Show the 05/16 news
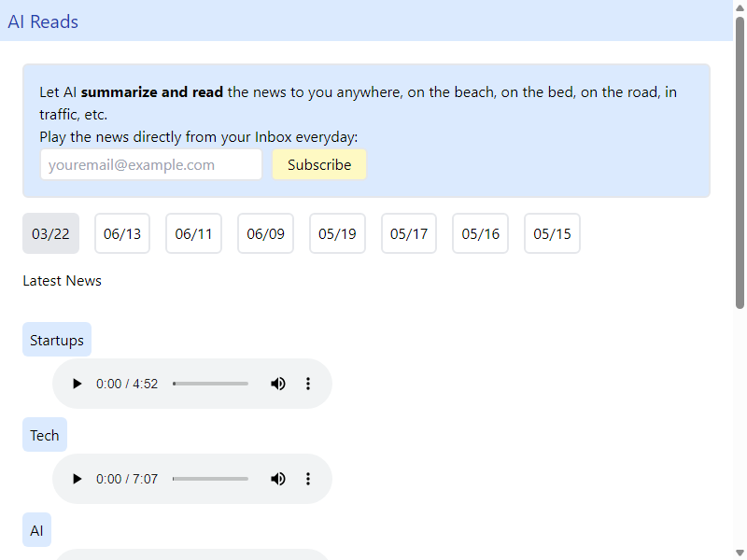Image resolution: width=747 pixels, height=560 pixels. (x=480, y=234)
